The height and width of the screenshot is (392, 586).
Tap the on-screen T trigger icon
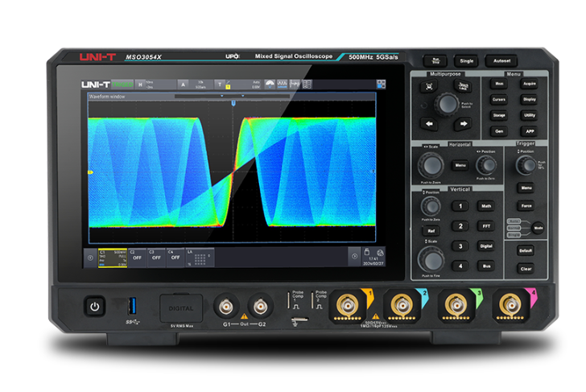point(220,83)
